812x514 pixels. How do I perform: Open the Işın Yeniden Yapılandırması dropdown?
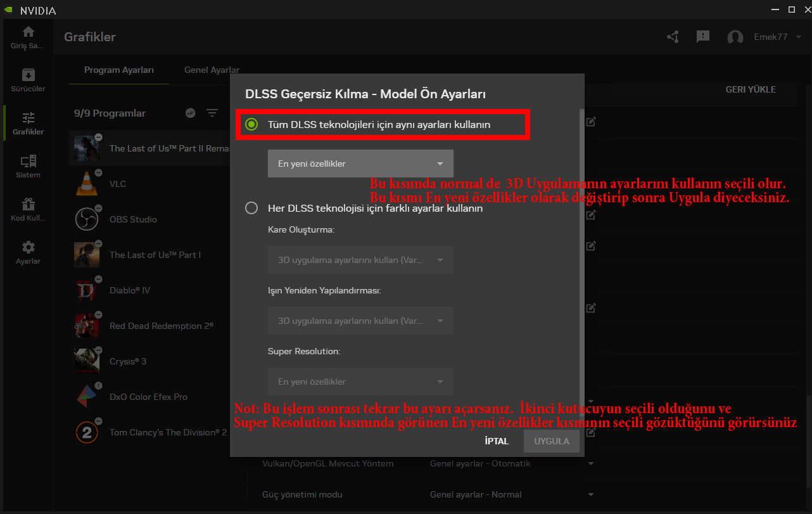pos(360,321)
